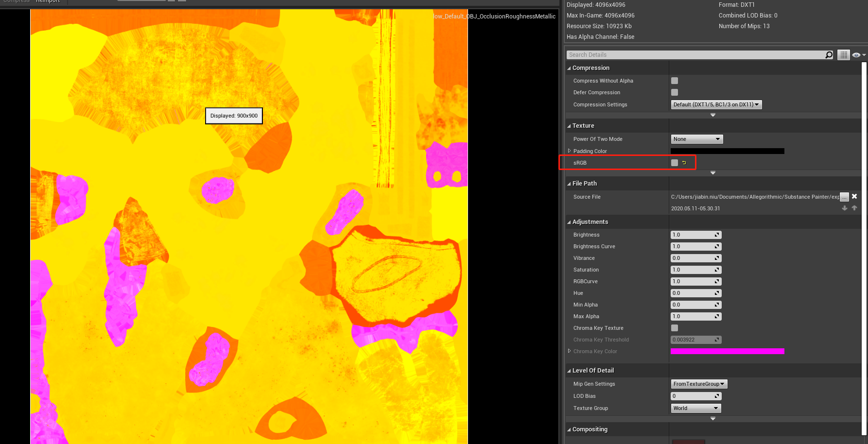Expand the Padding Color property
The image size is (868, 444).
569,151
